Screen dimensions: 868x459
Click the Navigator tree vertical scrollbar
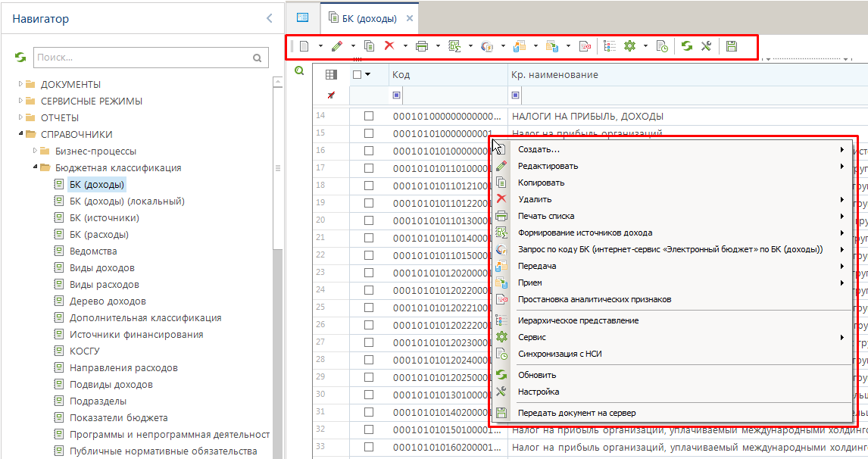[x=278, y=167]
